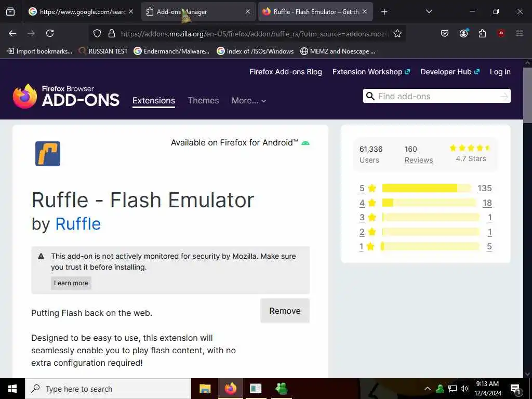Select the Themes navigation item
The image size is (532, 399).
pyautogui.click(x=203, y=101)
